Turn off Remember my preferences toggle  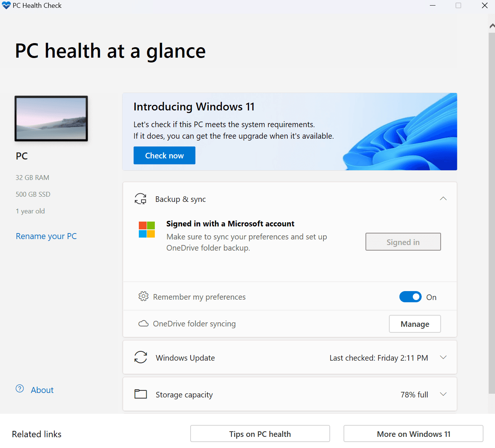click(x=410, y=297)
